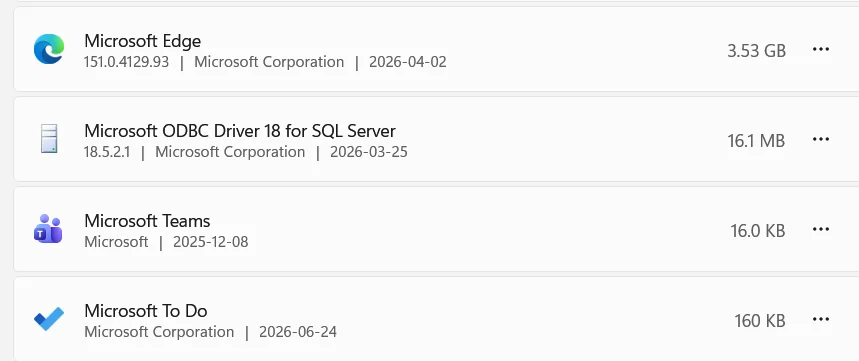Expand more options for Microsoft To Do
Viewport: 859px width, 361px height.
pos(821,319)
